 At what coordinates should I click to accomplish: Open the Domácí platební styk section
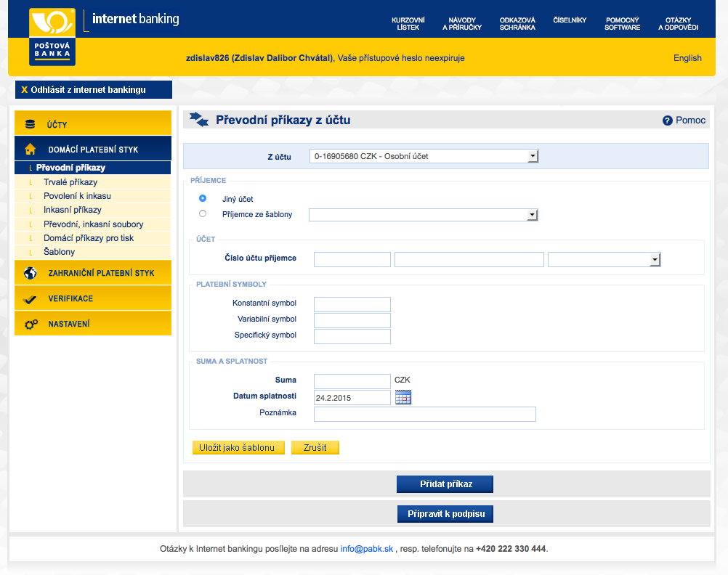(93, 149)
